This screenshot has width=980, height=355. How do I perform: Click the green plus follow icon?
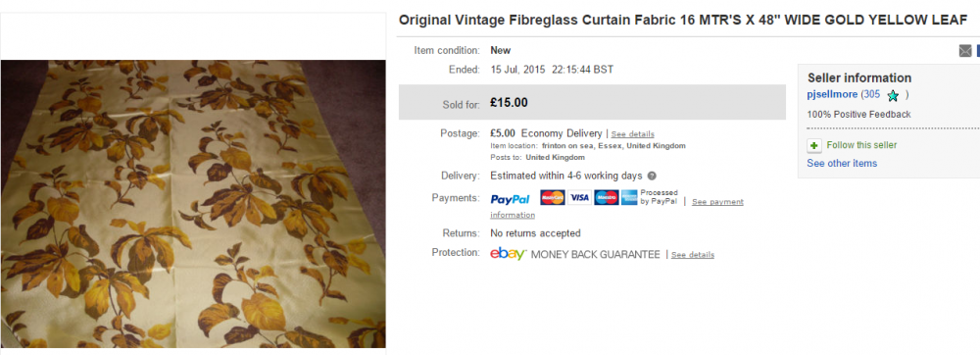point(813,145)
